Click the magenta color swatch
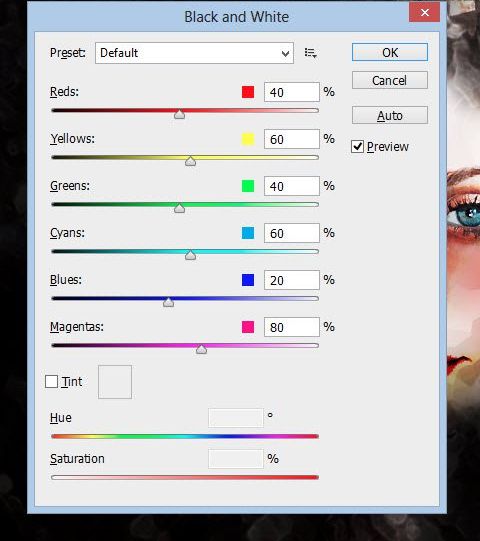The height and width of the screenshot is (541, 480). [x=248, y=327]
